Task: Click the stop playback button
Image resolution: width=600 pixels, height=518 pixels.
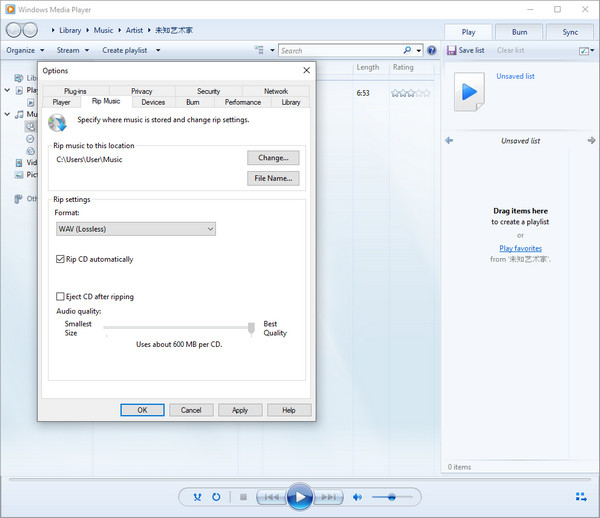Action: [x=243, y=497]
